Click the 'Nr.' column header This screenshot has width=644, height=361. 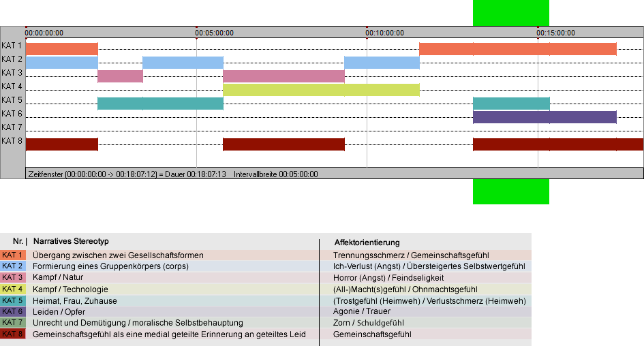tap(18, 242)
